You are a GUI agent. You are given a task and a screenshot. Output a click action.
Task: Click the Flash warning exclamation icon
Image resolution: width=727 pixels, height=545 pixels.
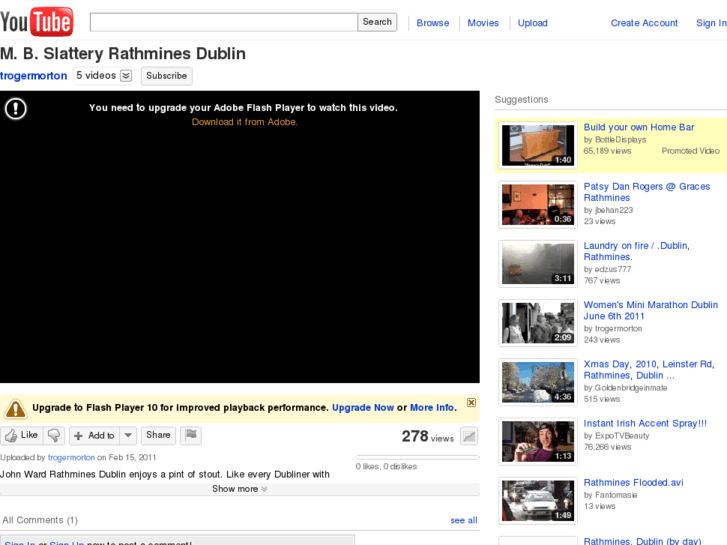click(16, 109)
